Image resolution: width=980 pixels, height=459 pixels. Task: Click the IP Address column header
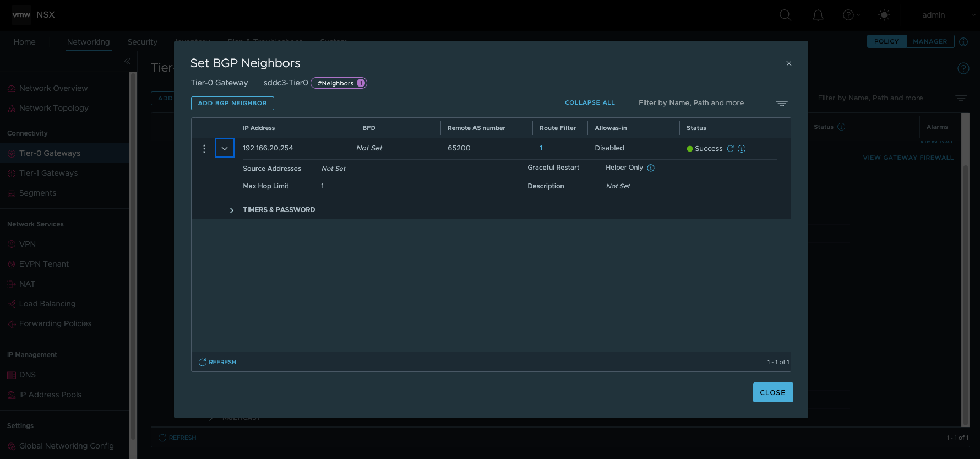coord(259,128)
